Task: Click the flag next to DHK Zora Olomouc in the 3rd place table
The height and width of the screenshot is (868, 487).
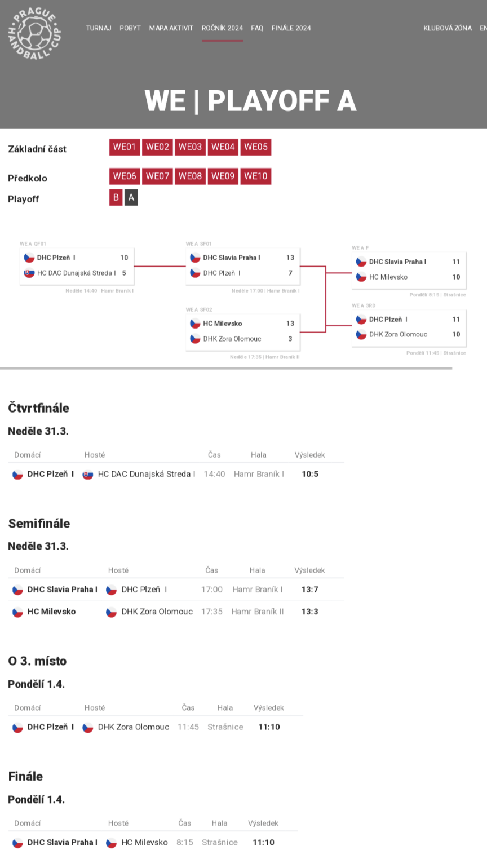Action: click(88, 728)
